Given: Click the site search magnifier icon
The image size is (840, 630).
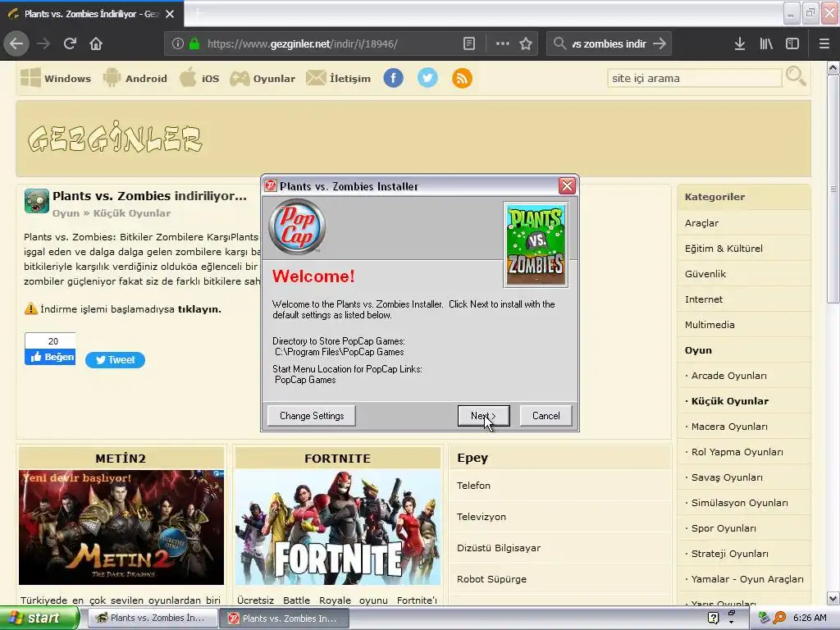Looking at the screenshot, I should pos(796,76).
